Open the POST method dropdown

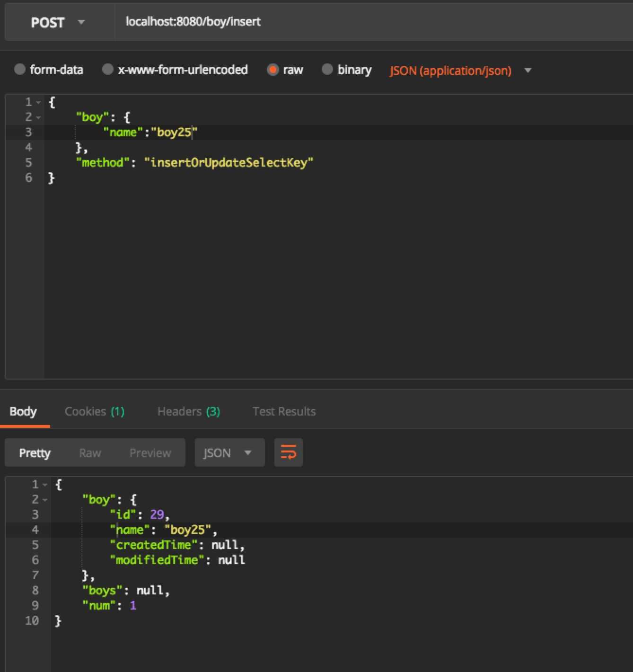point(60,22)
